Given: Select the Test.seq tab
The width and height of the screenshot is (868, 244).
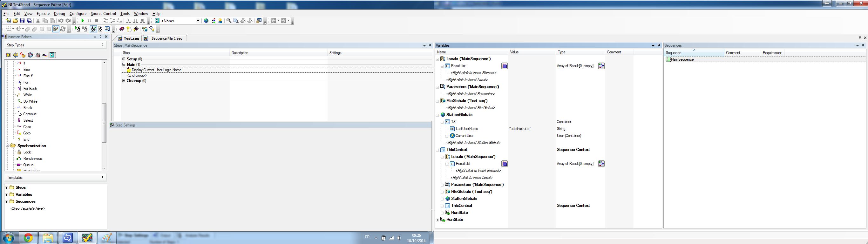Looking at the screenshot, I should (x=129, y=38).
